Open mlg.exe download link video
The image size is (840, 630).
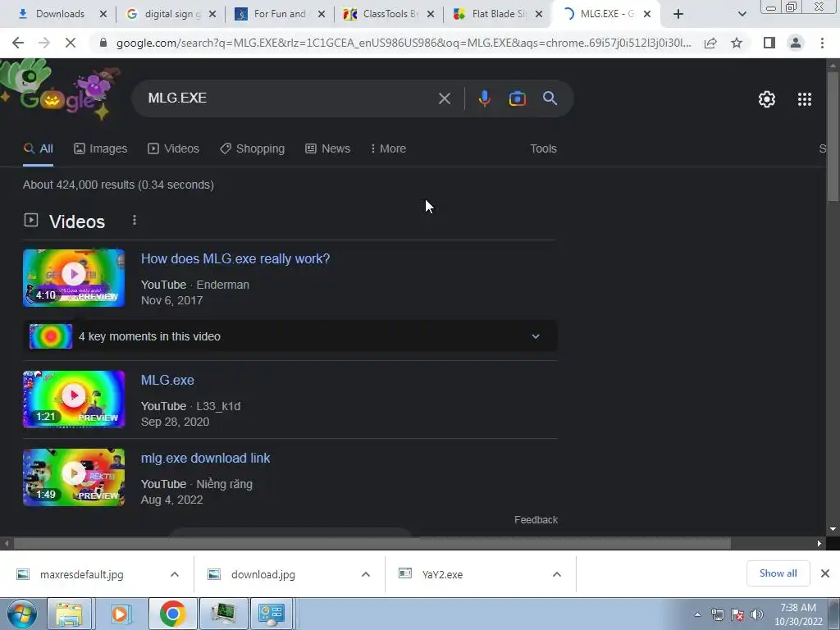point(205,459)
